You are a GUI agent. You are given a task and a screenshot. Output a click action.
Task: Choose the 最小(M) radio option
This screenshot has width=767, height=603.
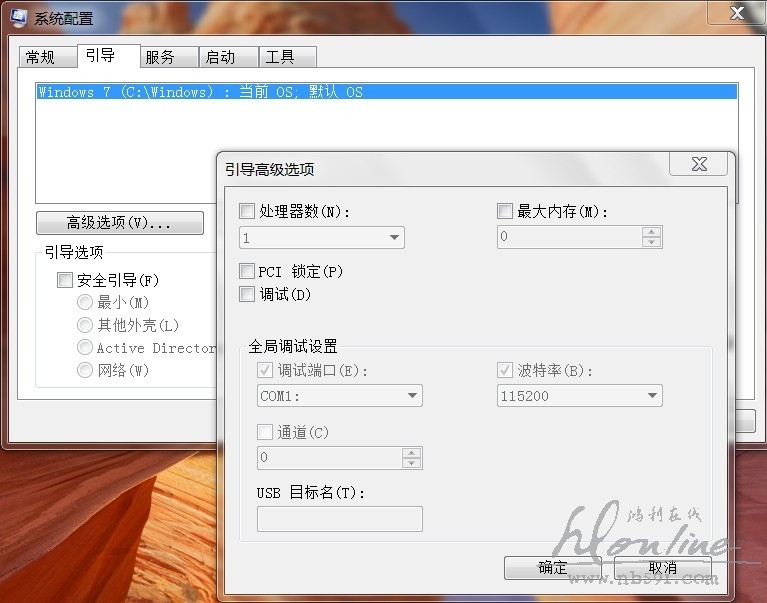tap(85, 302)
